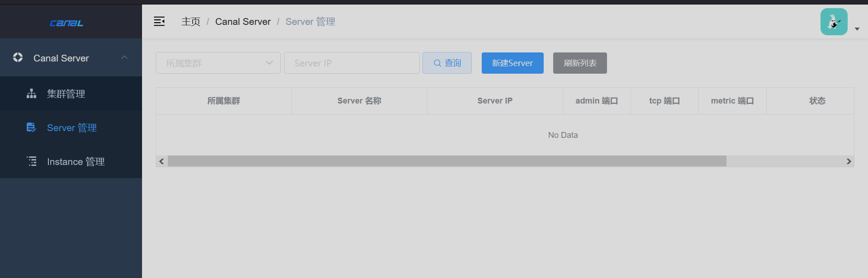Click the Server 名称 column header

point(359,101)
